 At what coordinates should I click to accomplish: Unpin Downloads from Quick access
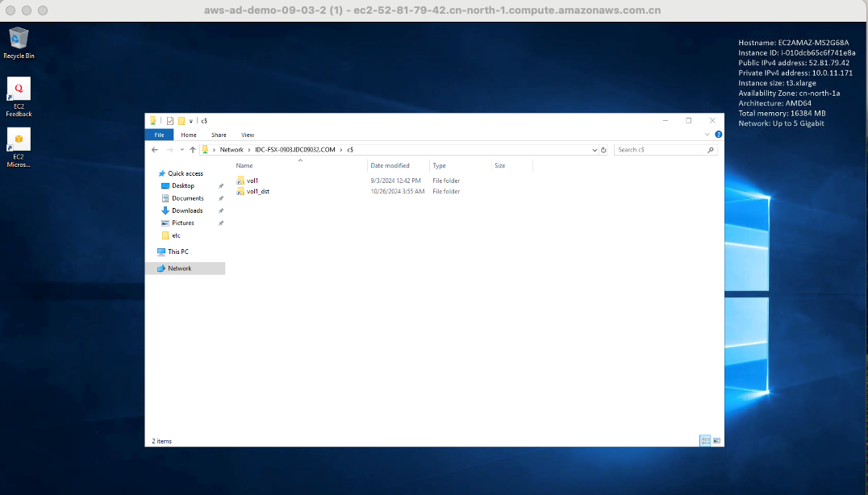220,210
